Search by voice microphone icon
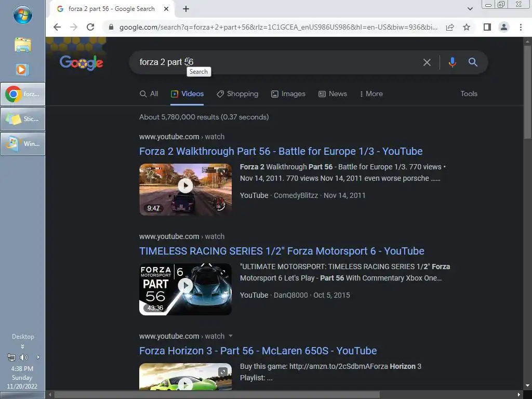 (x=452, y=62)
